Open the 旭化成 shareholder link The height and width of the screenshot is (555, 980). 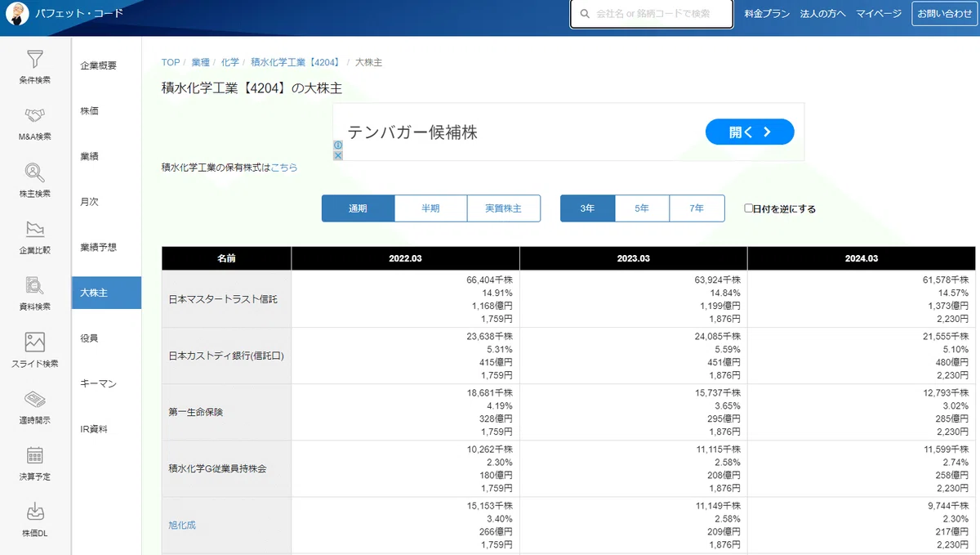tap(182, 525)
